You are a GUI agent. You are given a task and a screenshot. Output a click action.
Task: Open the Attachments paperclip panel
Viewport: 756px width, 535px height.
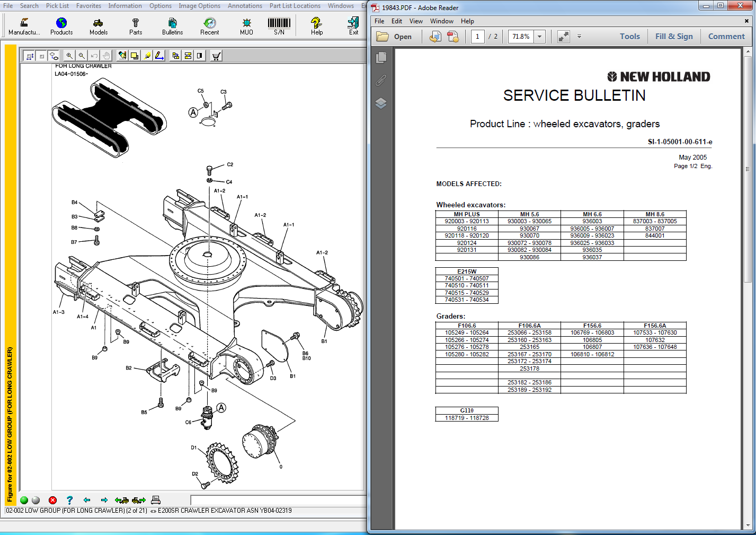381,80
